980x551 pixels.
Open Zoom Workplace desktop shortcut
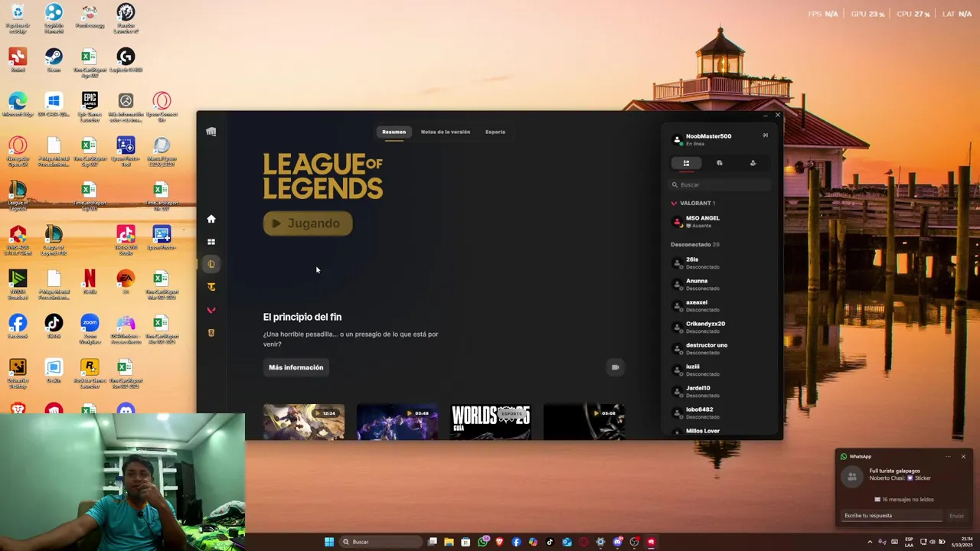[x=90, y=329]
